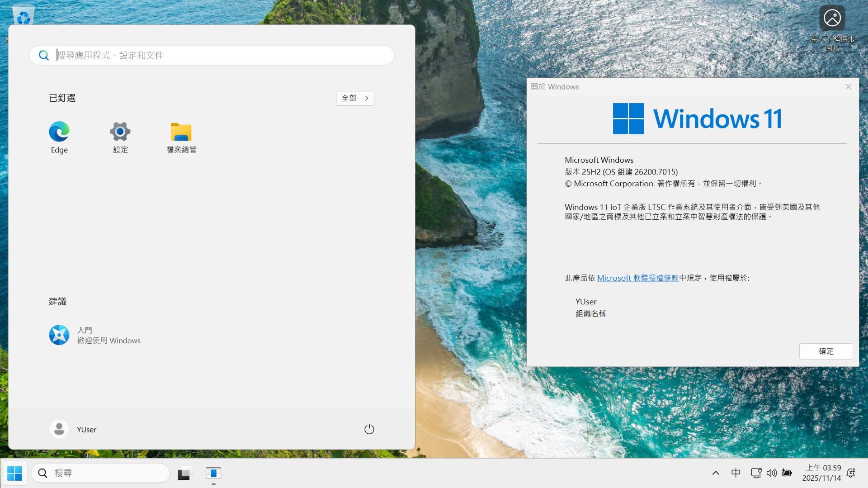868x488 pixels.
Task: Click the taskbar 搜尋 search box
Action: click(100, 473)
